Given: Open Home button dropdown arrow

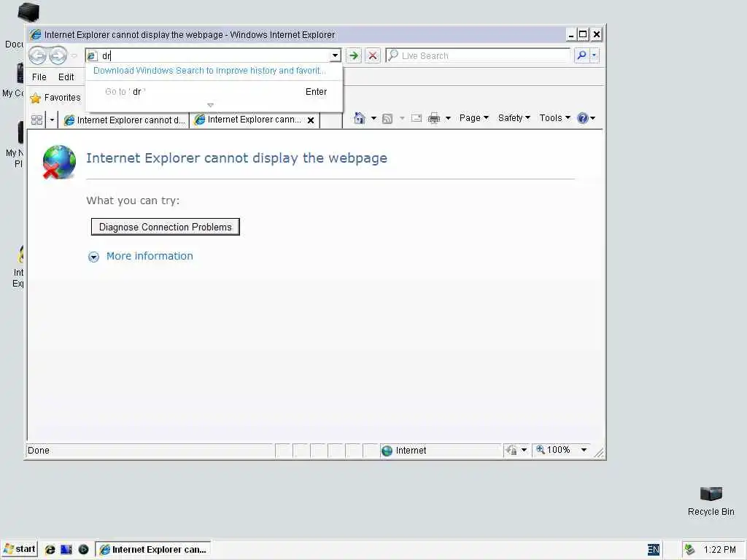Looking at the screenshot, I should point(373,118).
